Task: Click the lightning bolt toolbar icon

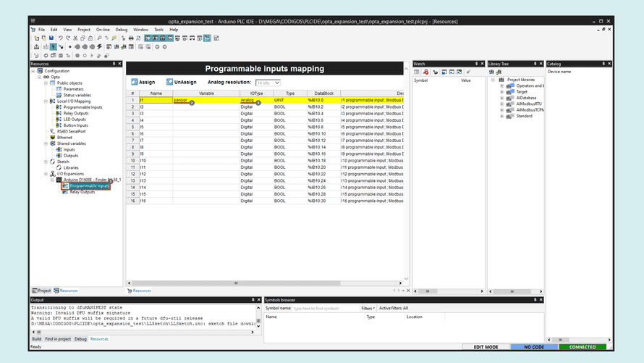Action: tap(99, 47)
